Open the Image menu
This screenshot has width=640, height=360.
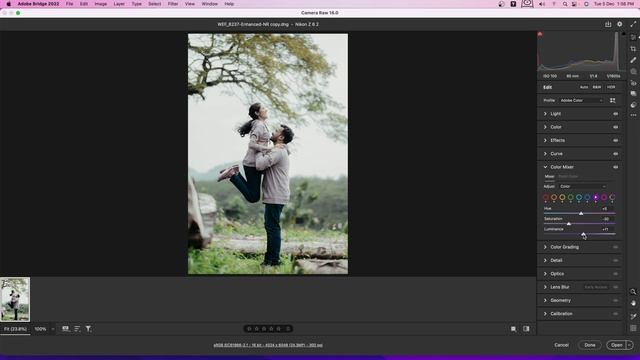point(100,4)
